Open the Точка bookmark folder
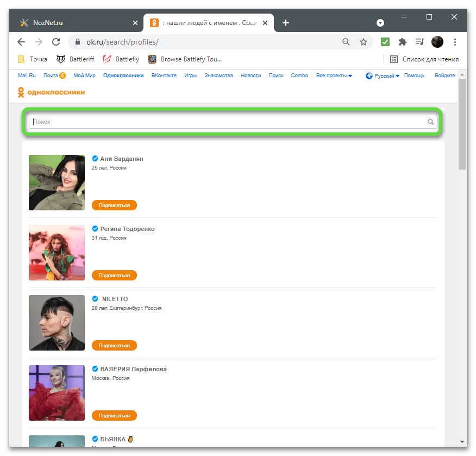 pos(33,59)
